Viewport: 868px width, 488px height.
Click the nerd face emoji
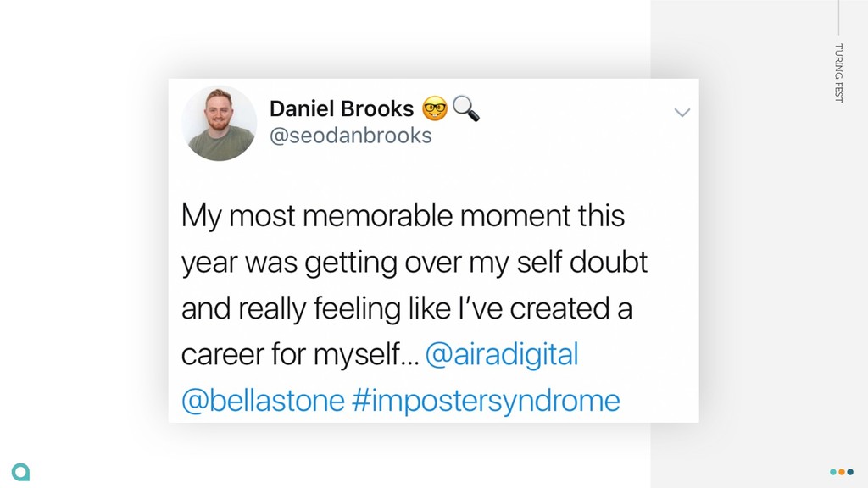pos(435,108)
